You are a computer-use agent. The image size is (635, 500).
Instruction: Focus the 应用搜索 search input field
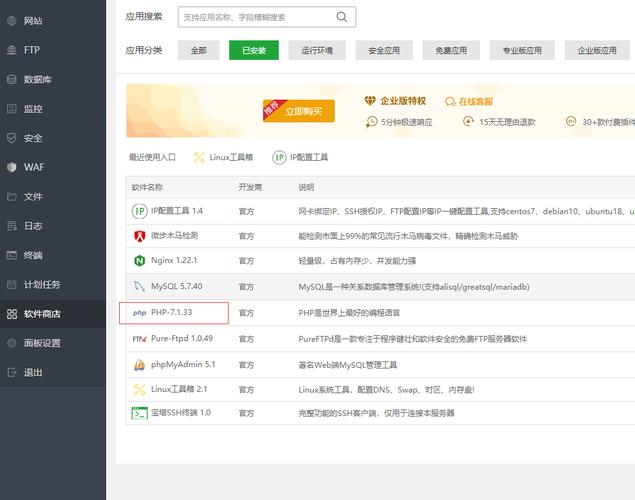(x=267, y=17)
